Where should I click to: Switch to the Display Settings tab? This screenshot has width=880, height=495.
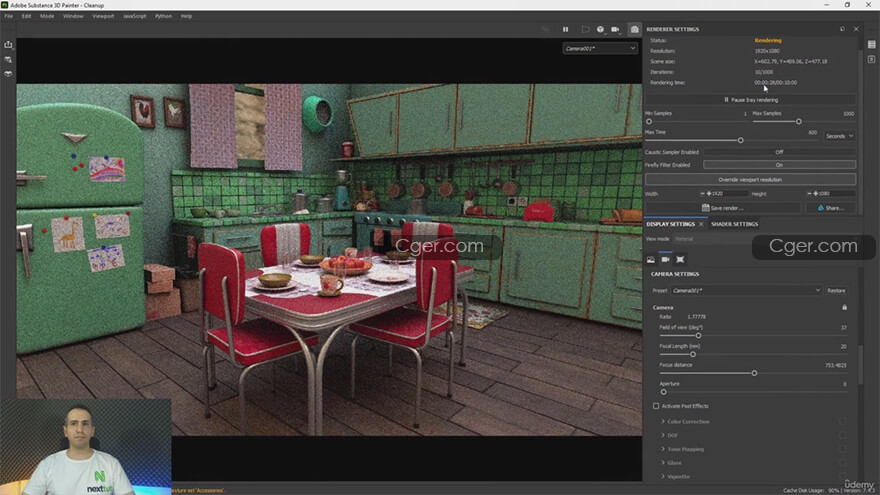coord(671,224)
